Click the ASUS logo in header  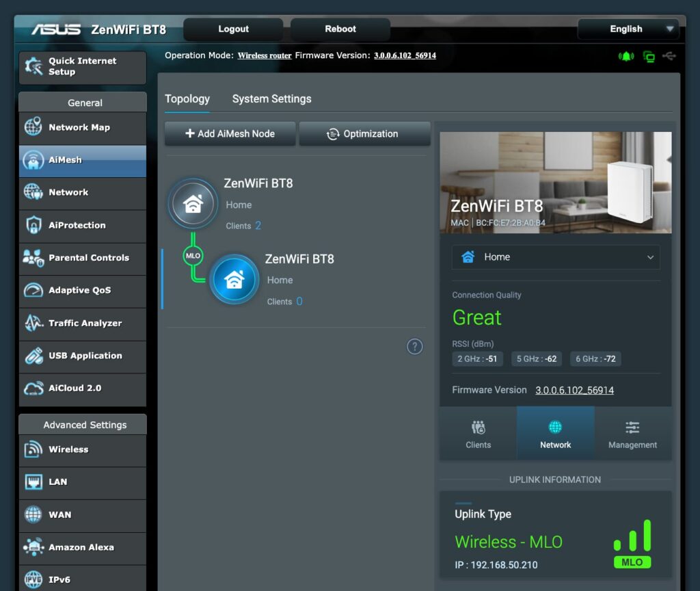pos(56,29)
